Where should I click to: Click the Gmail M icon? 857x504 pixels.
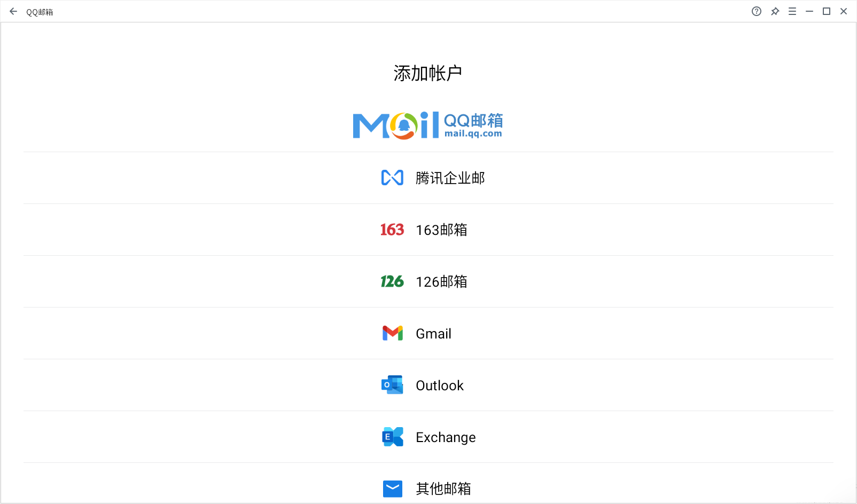pos(393,333)
